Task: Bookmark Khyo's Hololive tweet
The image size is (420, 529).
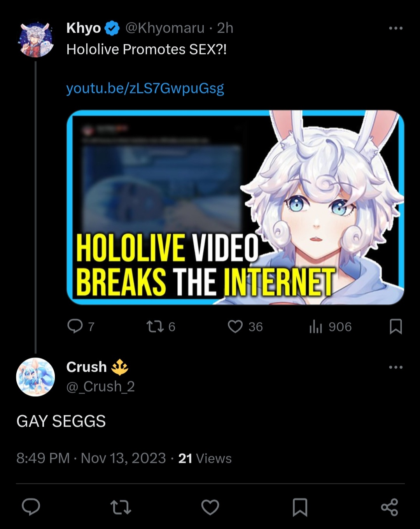Action: coord(395,326)
